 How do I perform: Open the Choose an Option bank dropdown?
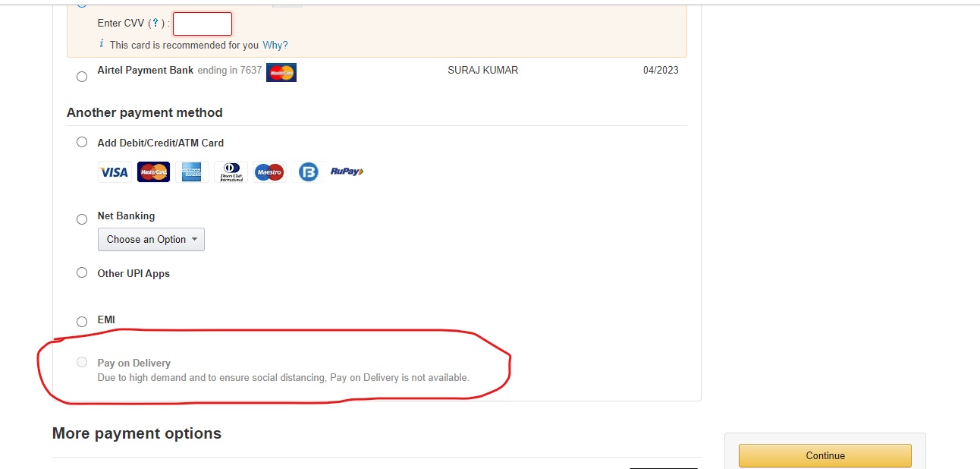[151, 239]
